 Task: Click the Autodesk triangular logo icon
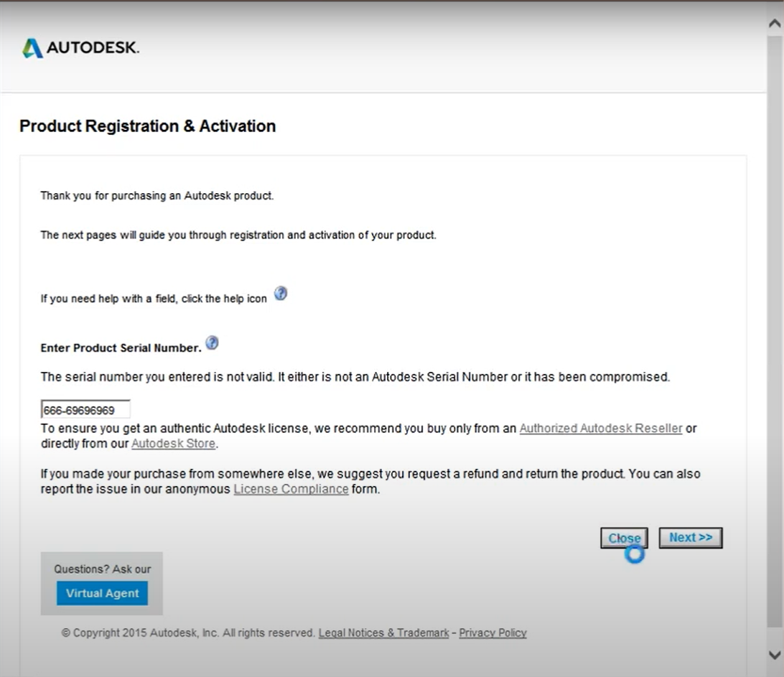click(32, 48)
